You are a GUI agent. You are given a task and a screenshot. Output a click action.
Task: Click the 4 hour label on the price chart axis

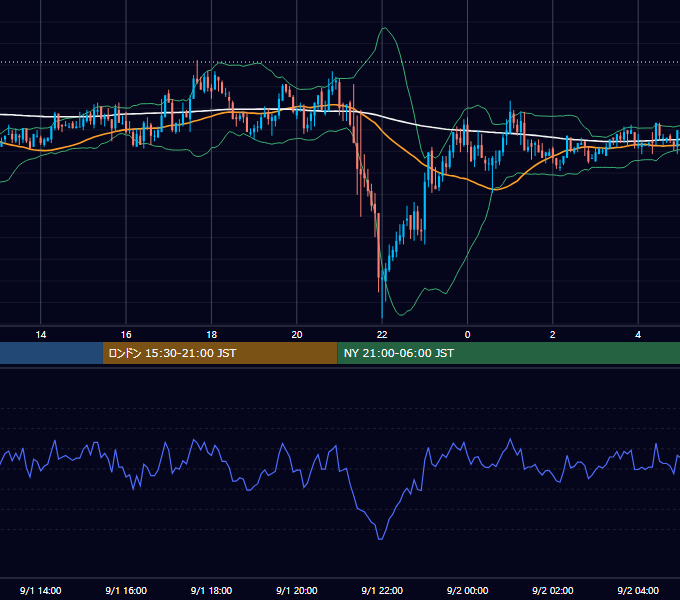pyautogui.click(x=638, y=335)
